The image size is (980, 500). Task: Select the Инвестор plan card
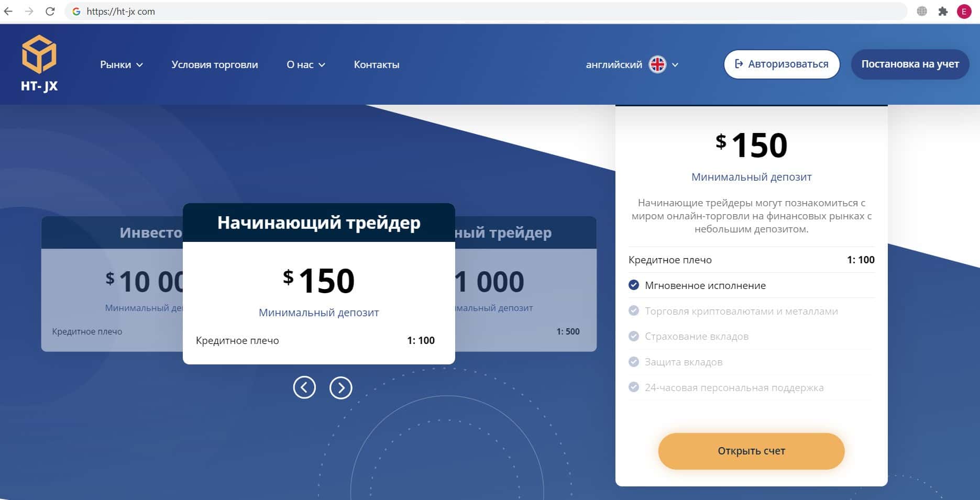click(x=112, y=284)
